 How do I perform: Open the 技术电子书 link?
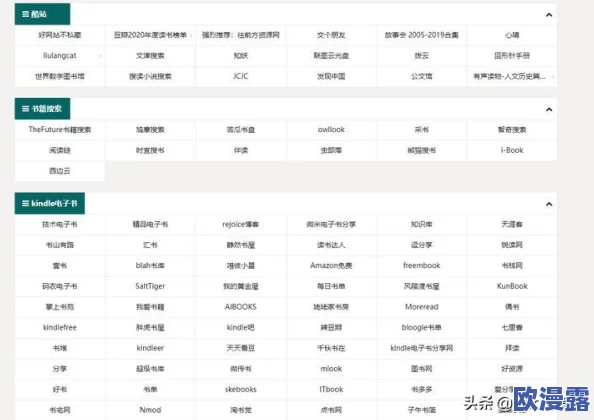click(x=60, y=224)
